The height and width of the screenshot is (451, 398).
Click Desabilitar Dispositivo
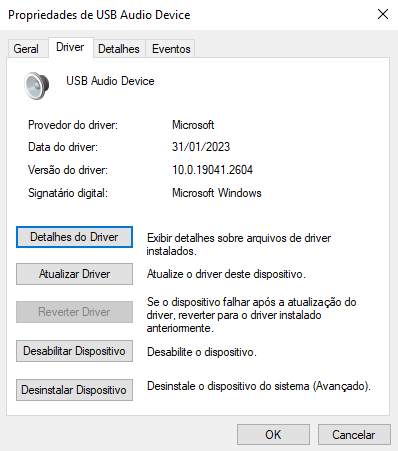74,351
